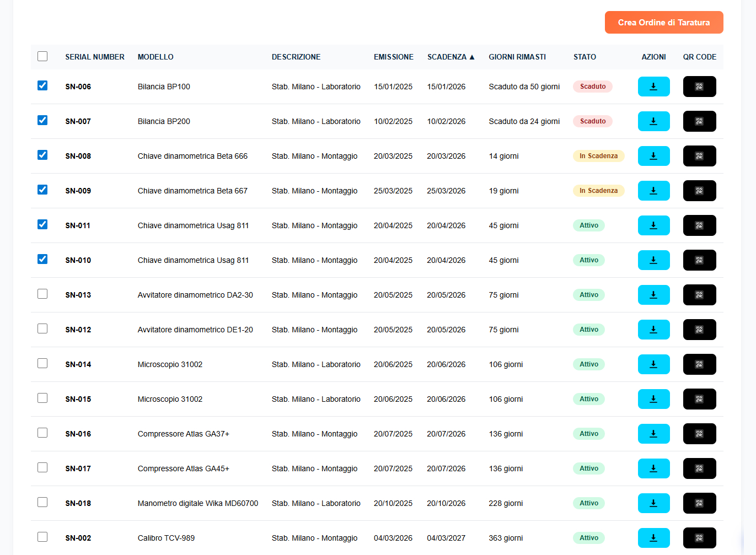View QR code for Calibro TCV-989
Image resolution: width=756 pixels, height=555 pixels.
coord(699,538)
